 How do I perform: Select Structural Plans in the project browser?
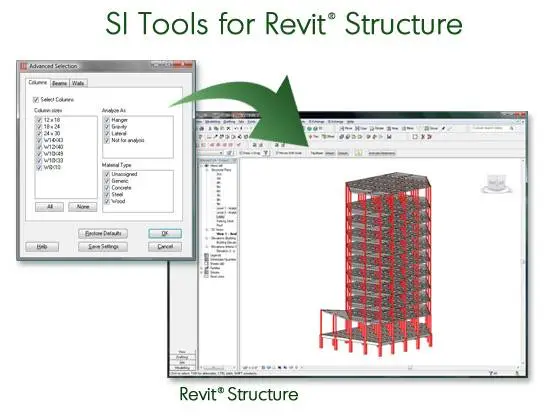coord(221,170)
